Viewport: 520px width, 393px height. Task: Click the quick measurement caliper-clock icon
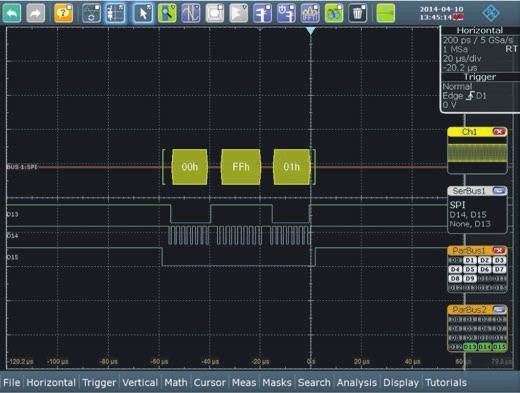pos(286,13)
